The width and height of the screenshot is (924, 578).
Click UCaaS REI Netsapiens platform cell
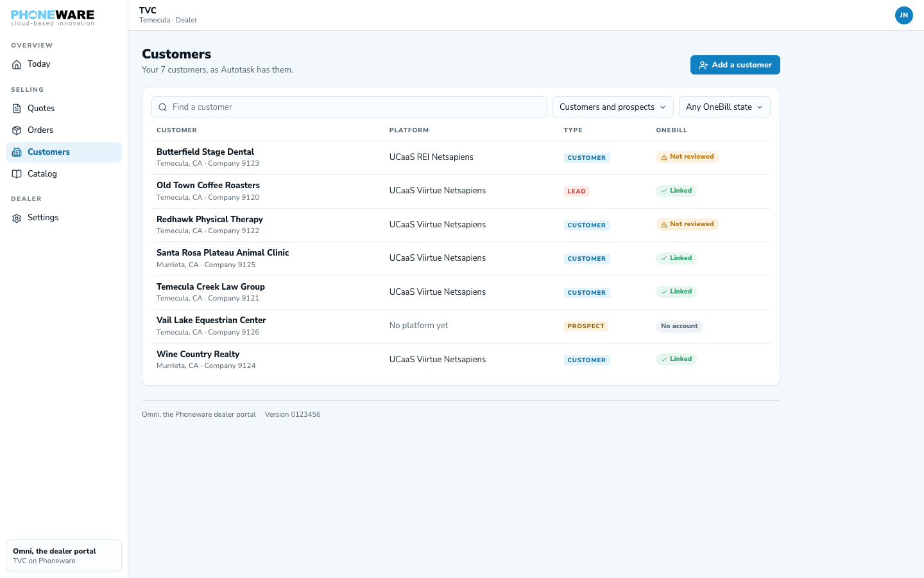click(x=431, y=157)
